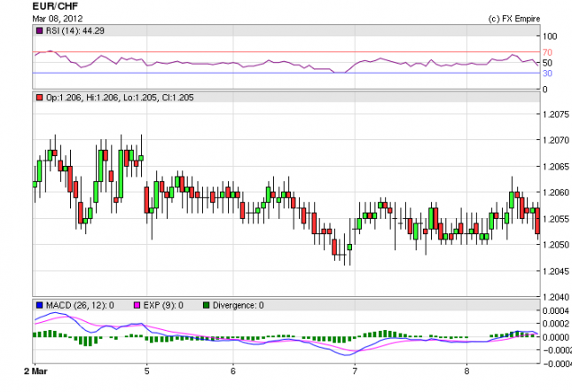This screenshot has height=392, width=572.
Task: Click the (c) FX Empire credit
Action: [x=514, y=19]
